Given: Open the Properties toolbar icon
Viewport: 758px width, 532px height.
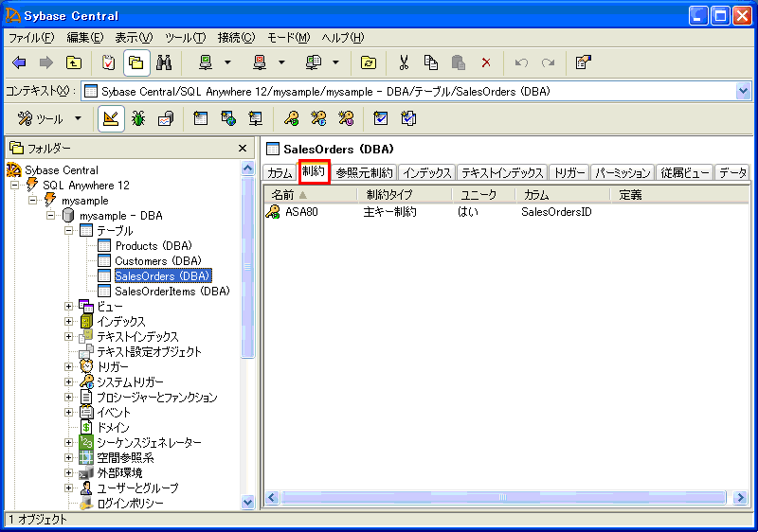Looking at the screenshot, I should tap(584, 62).
